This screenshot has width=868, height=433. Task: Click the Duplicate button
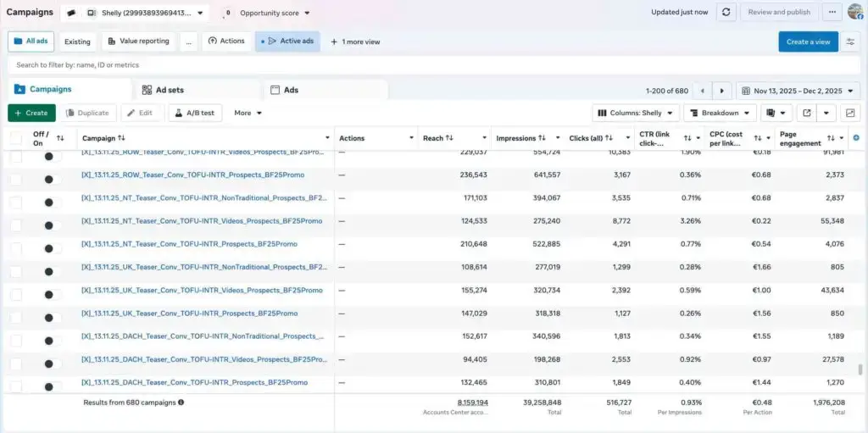(88, 113)
